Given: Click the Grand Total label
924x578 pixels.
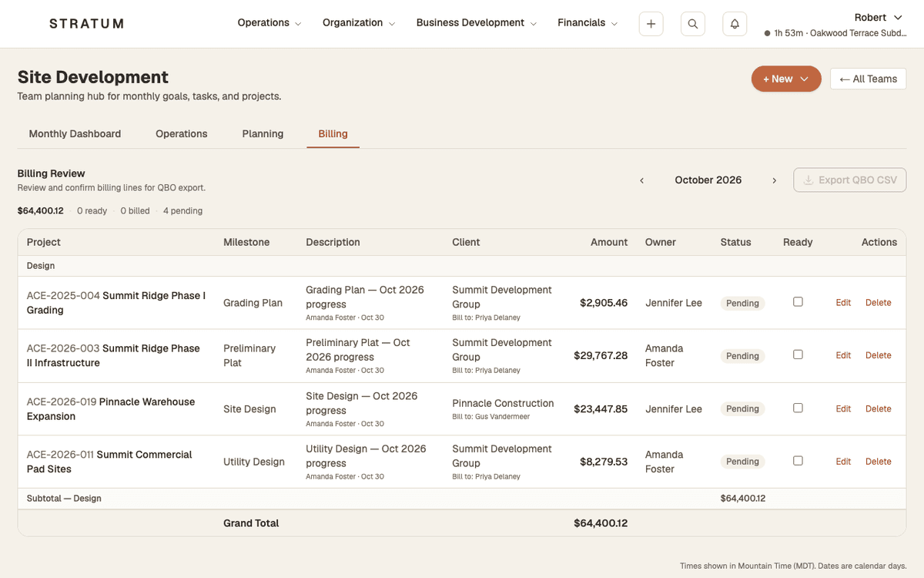Looking at the screenshot, I should pos(251,523).
